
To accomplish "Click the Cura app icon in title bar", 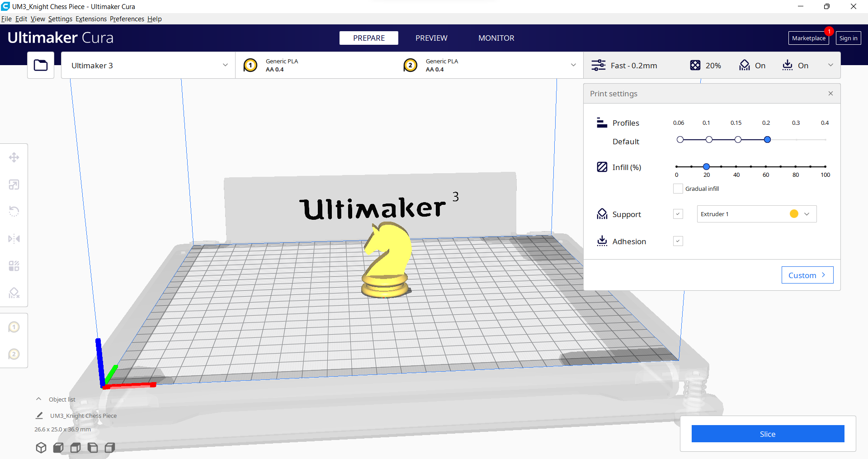I will click(5, 6).
